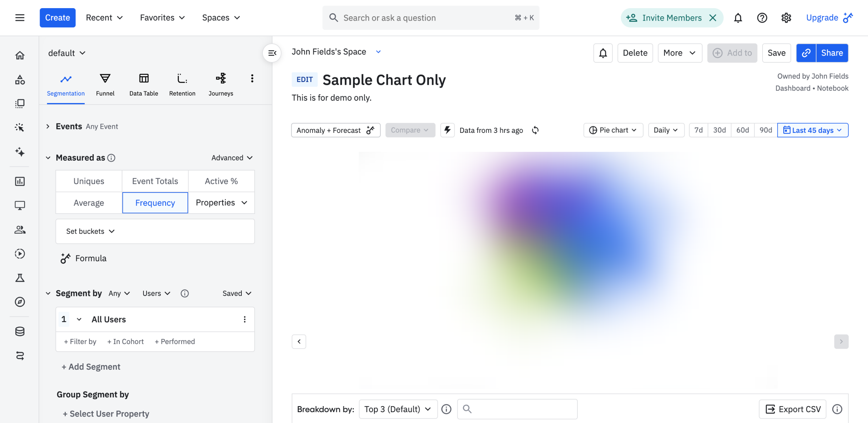Choose Event Totals measurement

[x=155, y=181]
